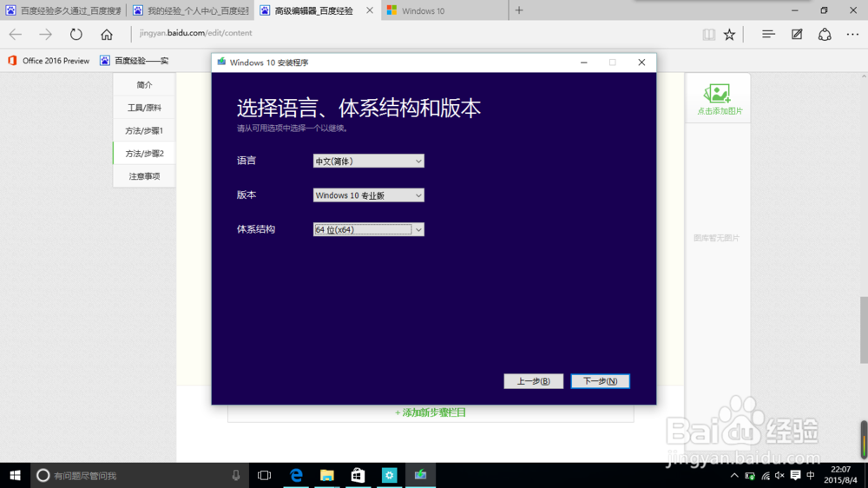
Task: Open File Explorer from the taskbar
Action: pyautogui.click(x=327, y=475)
